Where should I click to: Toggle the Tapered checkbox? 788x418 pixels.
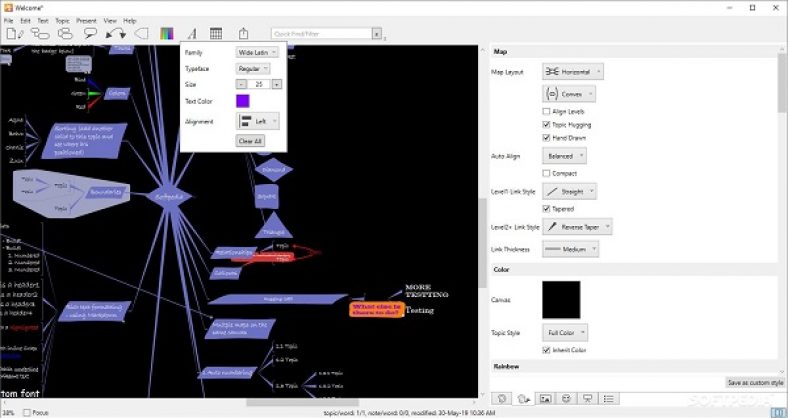546,209
